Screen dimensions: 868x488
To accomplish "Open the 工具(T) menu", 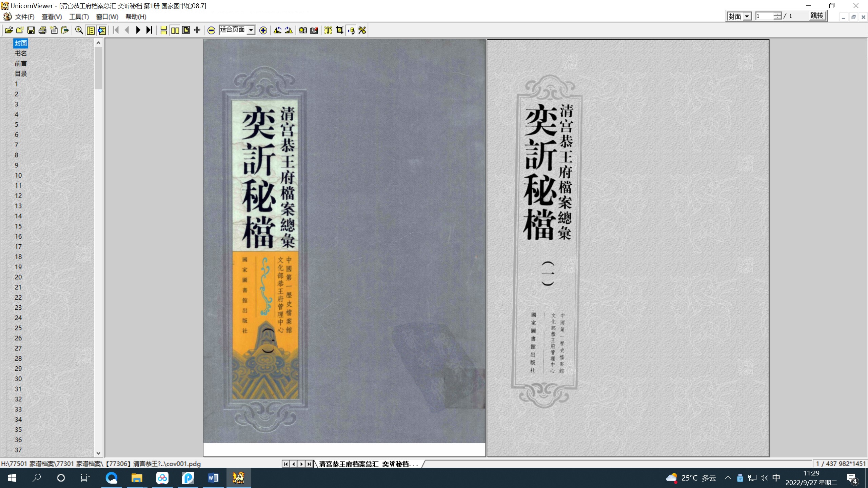I will click(79, 17).
